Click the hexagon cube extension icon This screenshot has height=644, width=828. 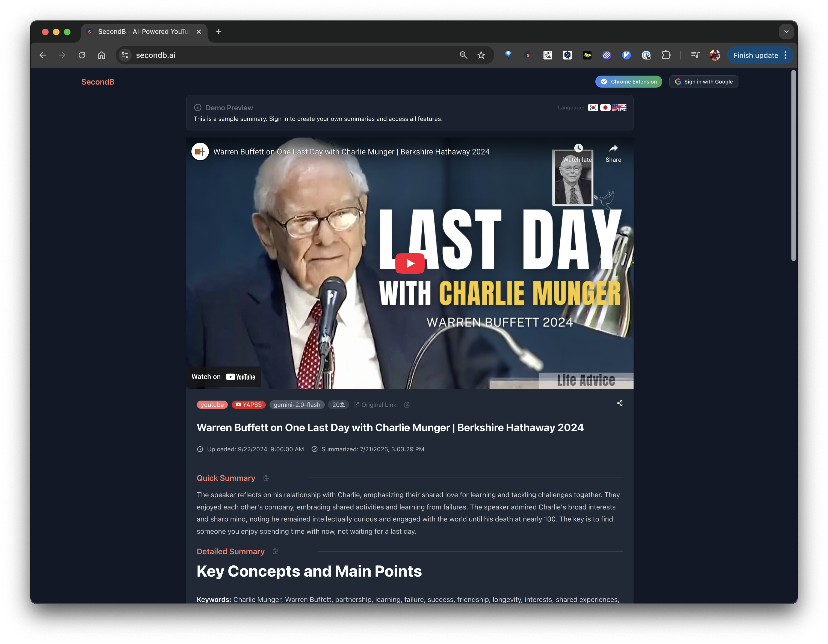(567, 55)
